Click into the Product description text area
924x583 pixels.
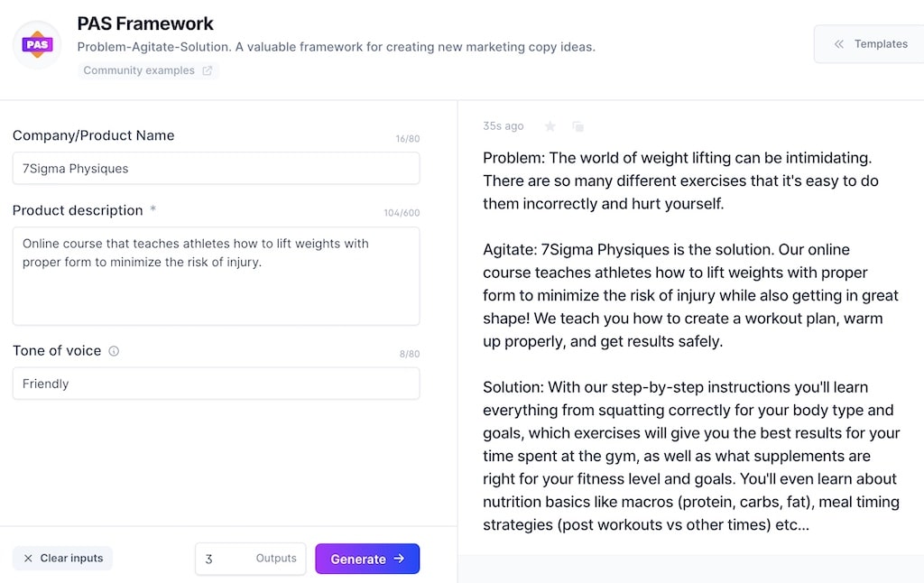tap(216, 275)
